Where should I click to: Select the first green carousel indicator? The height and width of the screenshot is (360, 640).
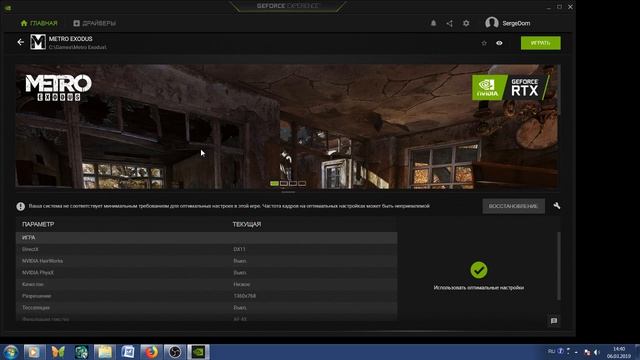[275, 184]
